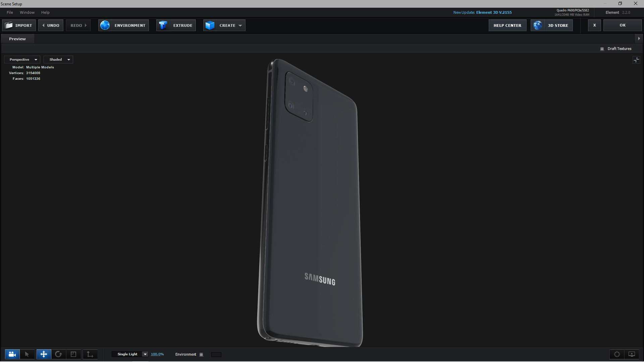Switch to the Preview tab

(x=17, y=39)
